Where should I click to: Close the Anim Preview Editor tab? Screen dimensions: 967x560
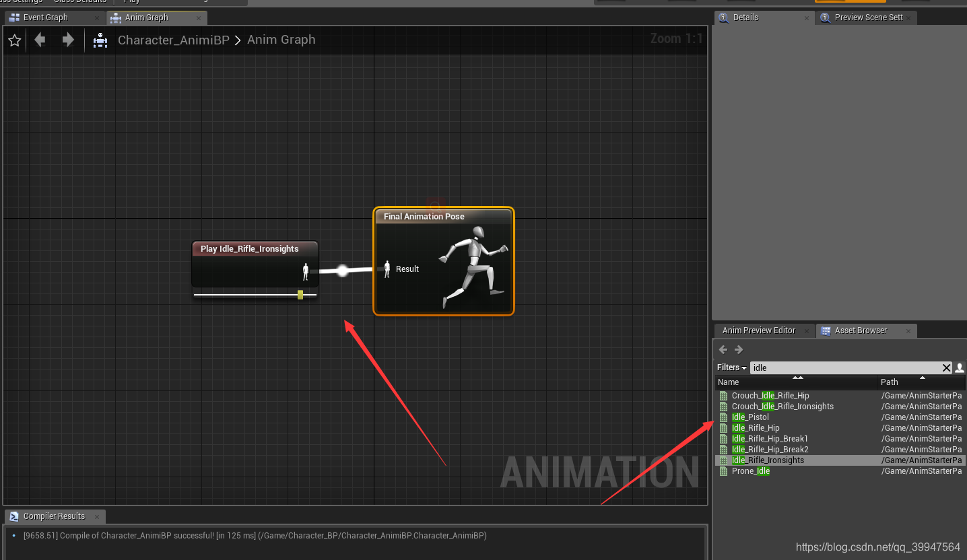point(807,331)
